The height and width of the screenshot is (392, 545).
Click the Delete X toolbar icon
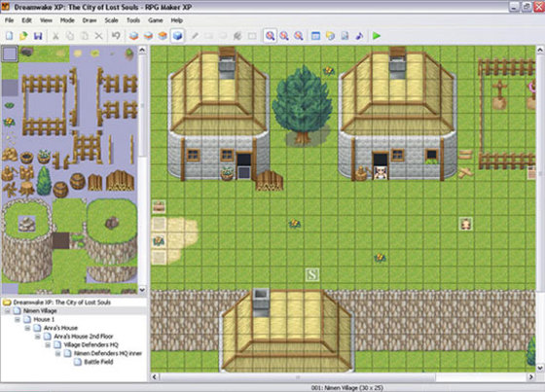[98, 35]
